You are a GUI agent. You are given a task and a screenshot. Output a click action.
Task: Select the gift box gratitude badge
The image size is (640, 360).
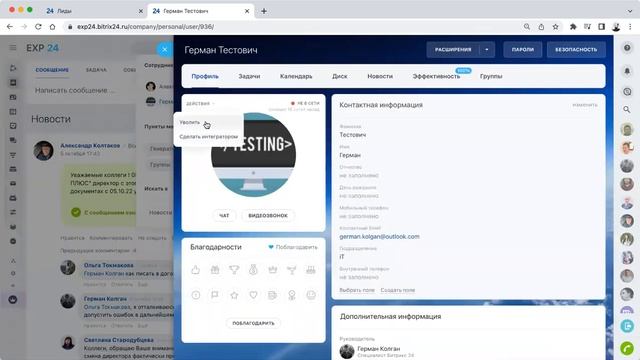pyautogui.click(x=215, y=270)
